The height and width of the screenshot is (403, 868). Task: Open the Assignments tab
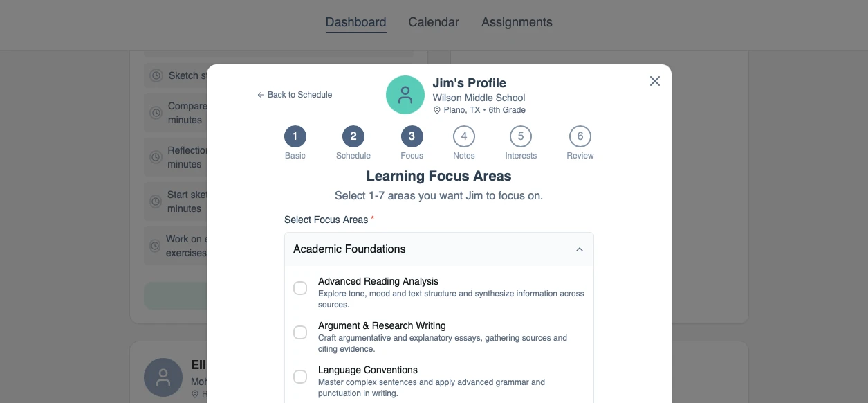pos(517,22)
